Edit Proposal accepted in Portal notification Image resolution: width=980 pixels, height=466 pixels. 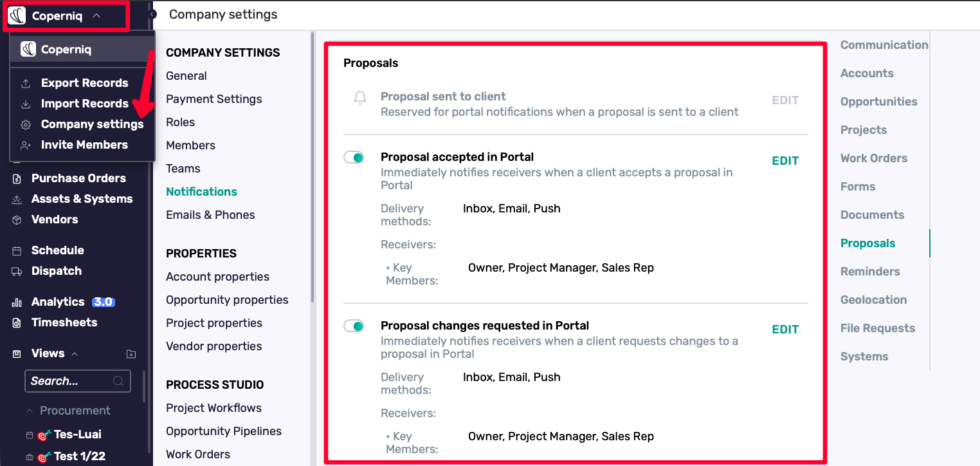point(785,161)
